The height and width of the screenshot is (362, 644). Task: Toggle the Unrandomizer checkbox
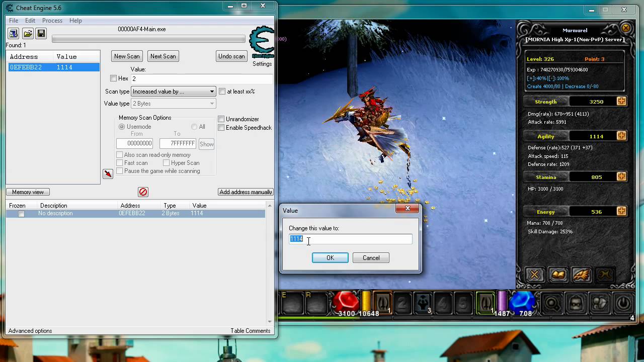tap(221, 119)
